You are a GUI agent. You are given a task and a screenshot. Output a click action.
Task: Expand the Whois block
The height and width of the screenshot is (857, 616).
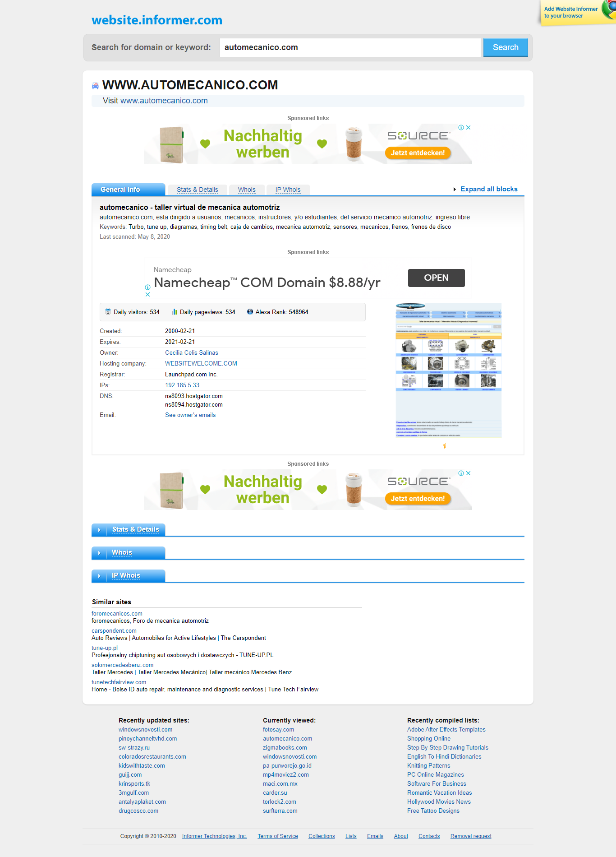pyautogui.click(x=129, y=552)
